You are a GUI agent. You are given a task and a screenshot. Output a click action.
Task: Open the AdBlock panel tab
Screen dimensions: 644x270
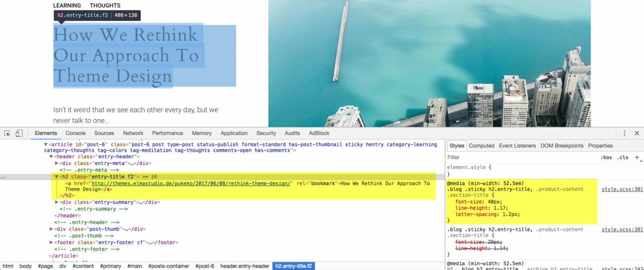point(319,133)
